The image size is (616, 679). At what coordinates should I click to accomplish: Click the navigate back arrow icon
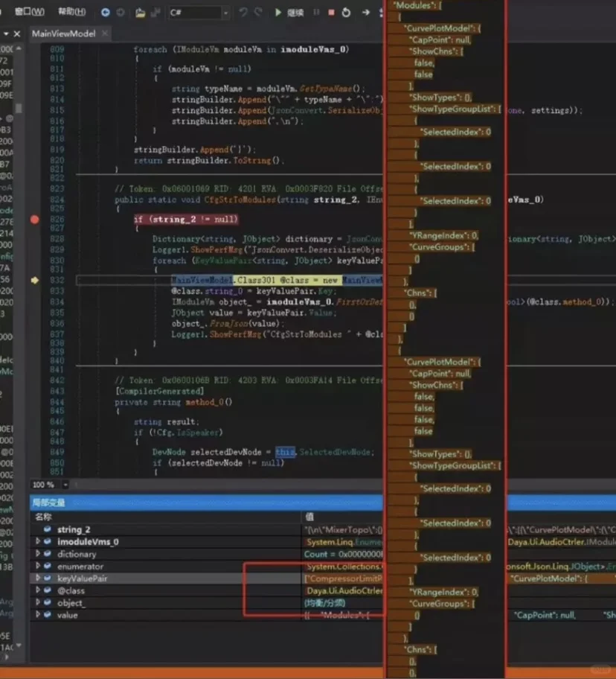coord(105,12)
